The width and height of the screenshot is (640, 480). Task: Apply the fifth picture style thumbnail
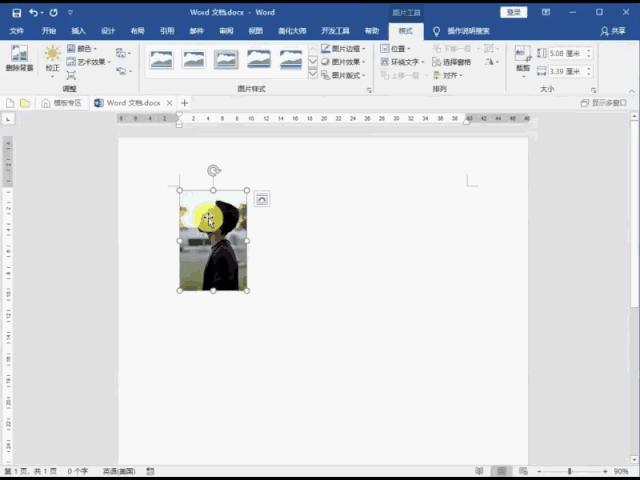pos(291,60)
